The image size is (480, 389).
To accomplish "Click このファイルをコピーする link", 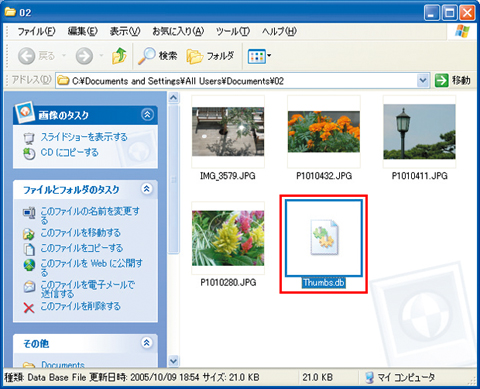I will (82, 248).
